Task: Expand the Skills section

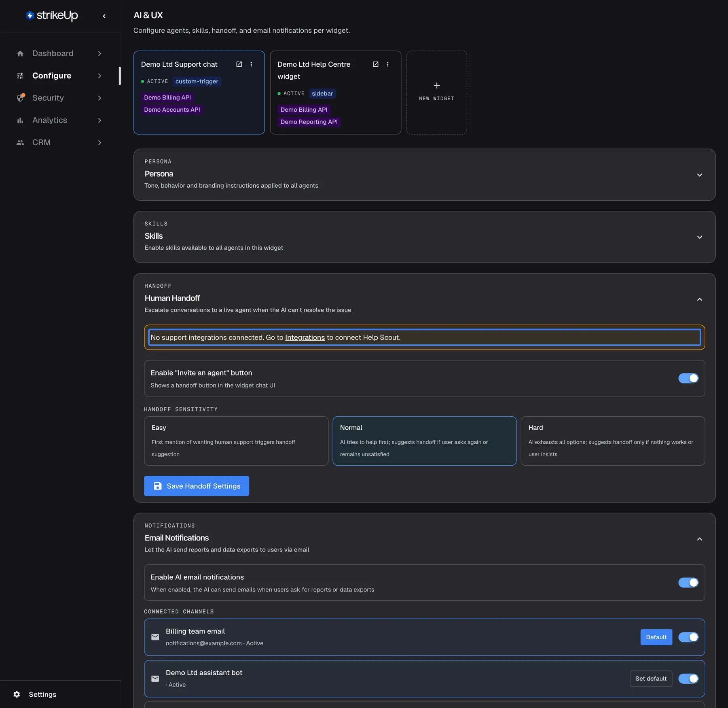Action: [x=700, y=237]
